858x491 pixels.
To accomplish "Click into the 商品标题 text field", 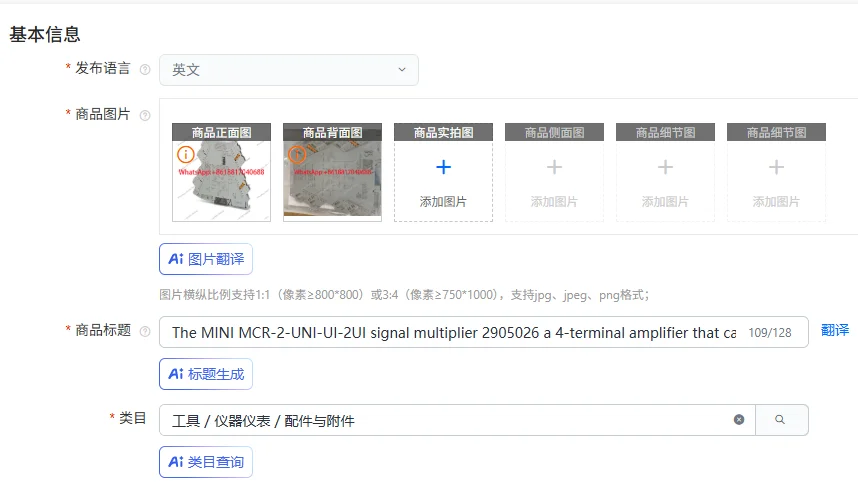I will pyautogui.click(x=484, y=332).
